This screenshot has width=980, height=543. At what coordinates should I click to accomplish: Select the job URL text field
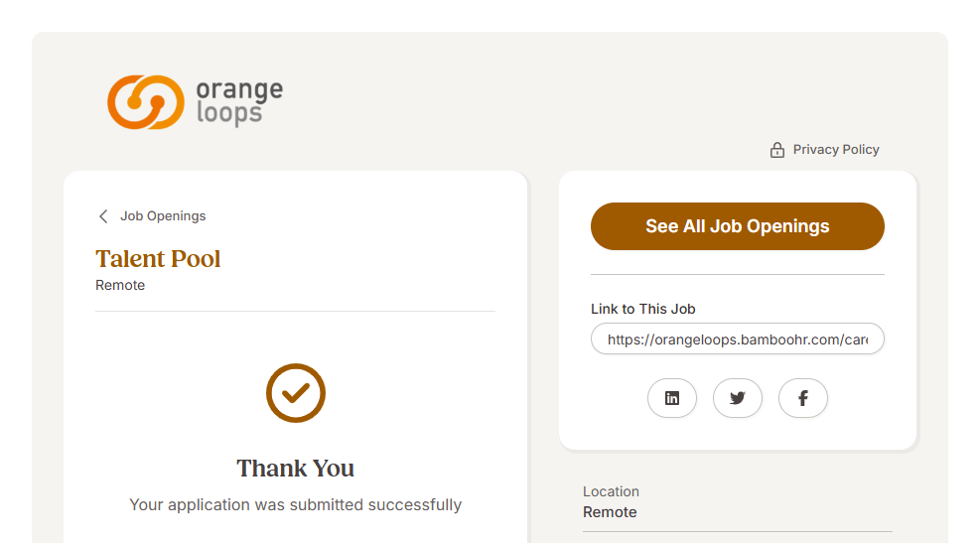point(737,339)
